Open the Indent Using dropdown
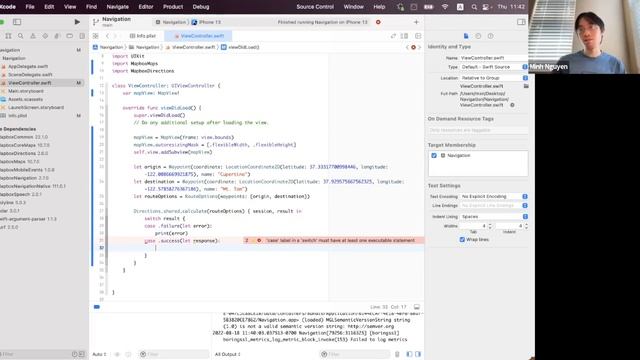640x360 pixels. [493, 217]
